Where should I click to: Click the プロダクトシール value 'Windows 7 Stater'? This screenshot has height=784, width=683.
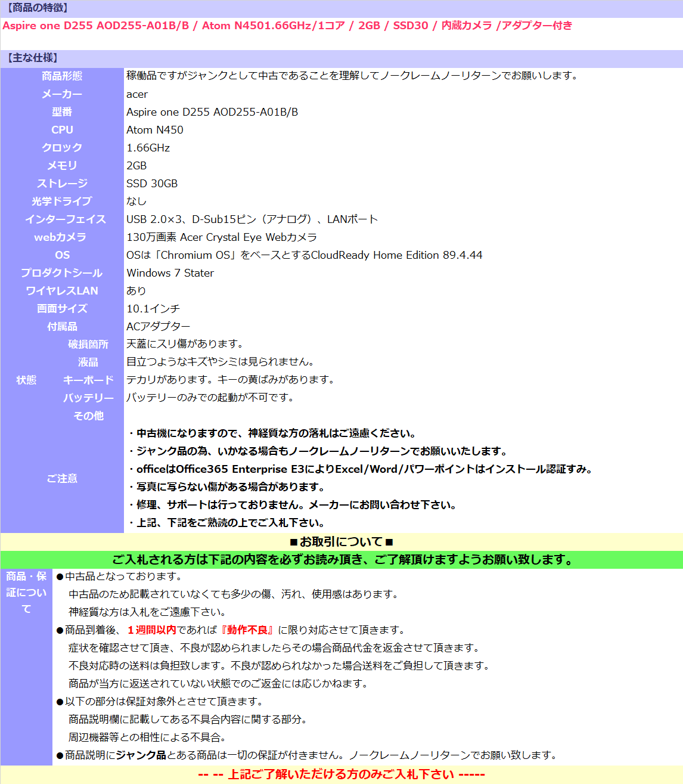(x=170, y=273)
